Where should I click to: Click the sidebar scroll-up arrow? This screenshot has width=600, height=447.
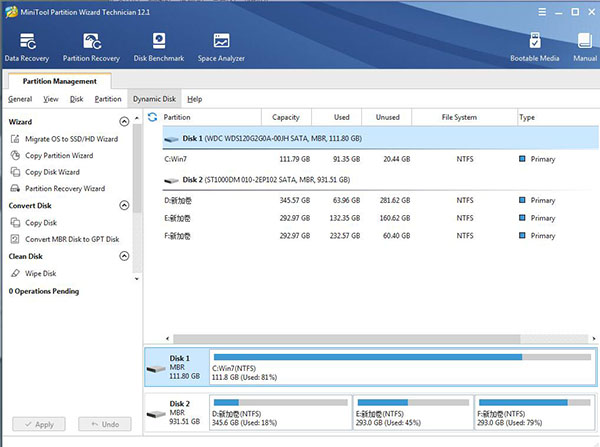click(x=137, y=118)
